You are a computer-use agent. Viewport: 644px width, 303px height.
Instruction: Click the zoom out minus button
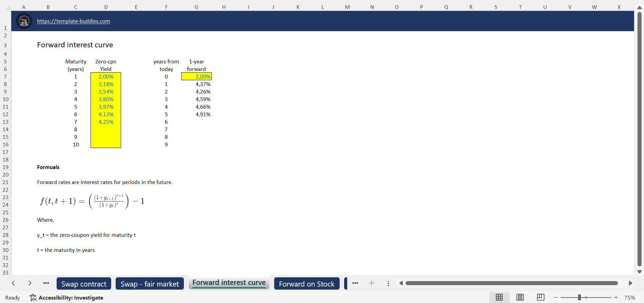[555, 298]
